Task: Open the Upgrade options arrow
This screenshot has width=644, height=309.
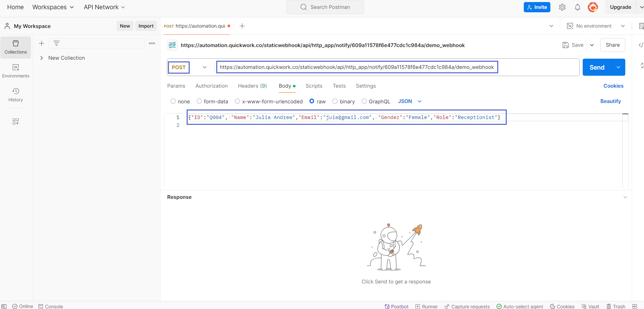Action: click(x=642, y=7)
